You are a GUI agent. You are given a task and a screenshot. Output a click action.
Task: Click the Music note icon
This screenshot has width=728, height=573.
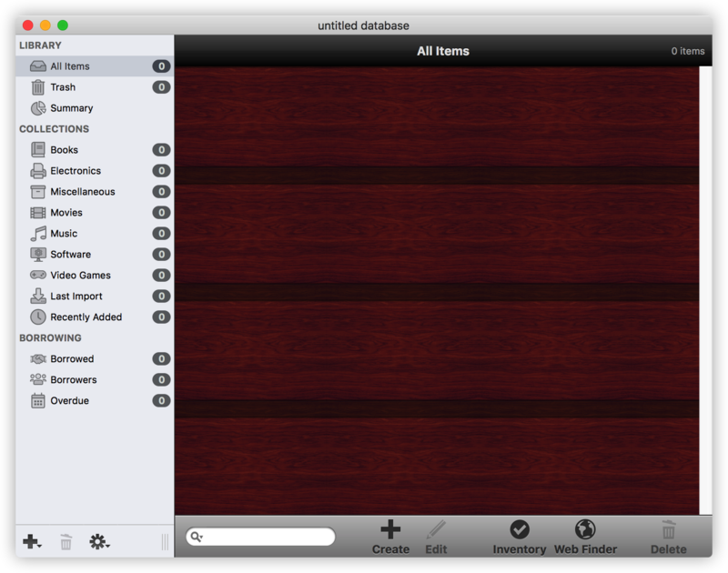[x=38, y=234]
